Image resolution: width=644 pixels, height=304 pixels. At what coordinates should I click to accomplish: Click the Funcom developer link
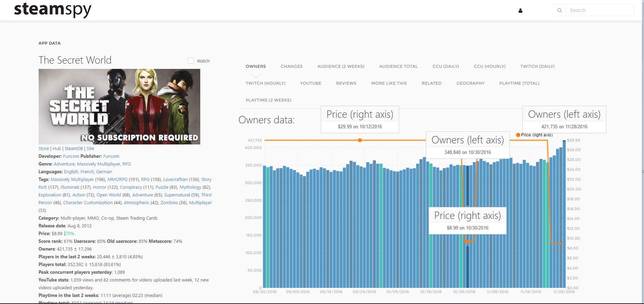(71, 156)
